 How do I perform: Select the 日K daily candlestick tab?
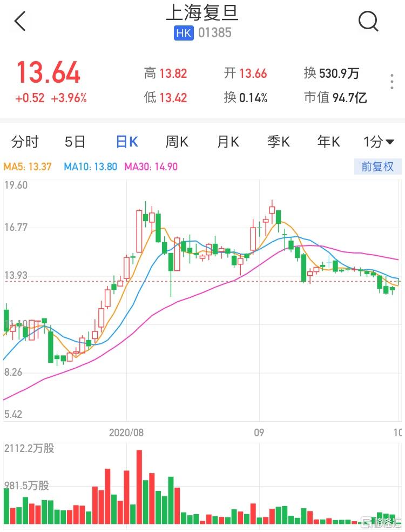point(127,142)
